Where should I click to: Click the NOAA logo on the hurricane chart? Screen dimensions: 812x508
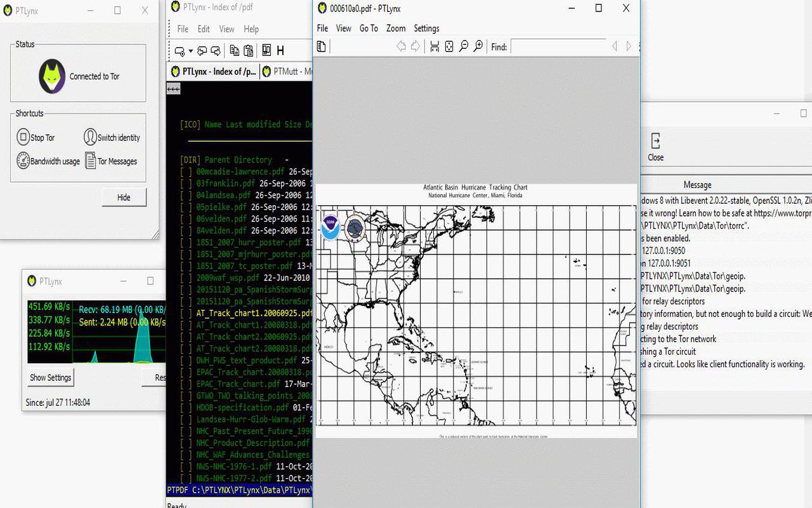point(331,228)
